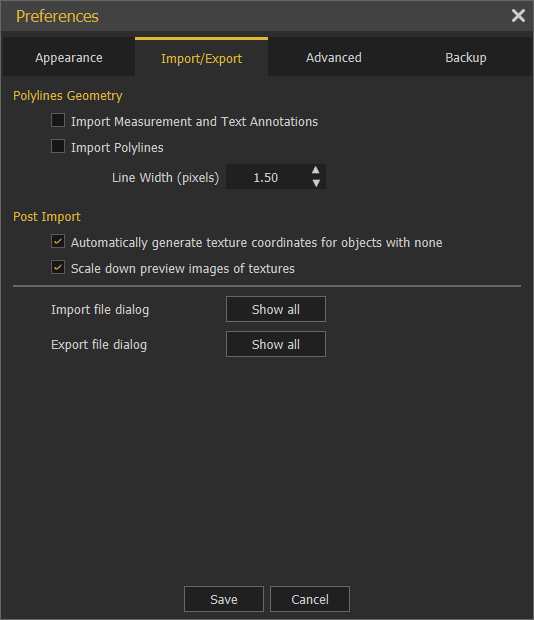Enable Import Measurement and Text Annotations checkbox

[x=58, y=120]
